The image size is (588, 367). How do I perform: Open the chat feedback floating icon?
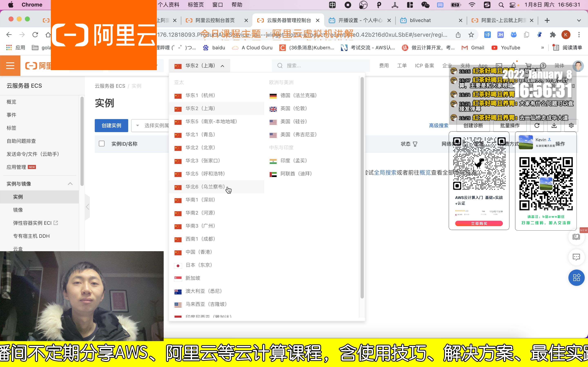coord(576,257)
